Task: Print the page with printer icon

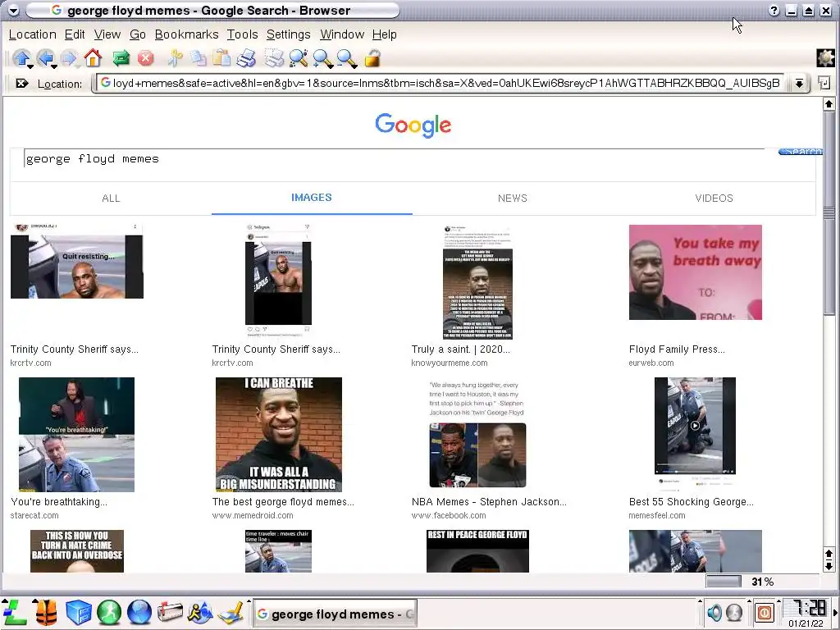Action: tap(246, 58)
